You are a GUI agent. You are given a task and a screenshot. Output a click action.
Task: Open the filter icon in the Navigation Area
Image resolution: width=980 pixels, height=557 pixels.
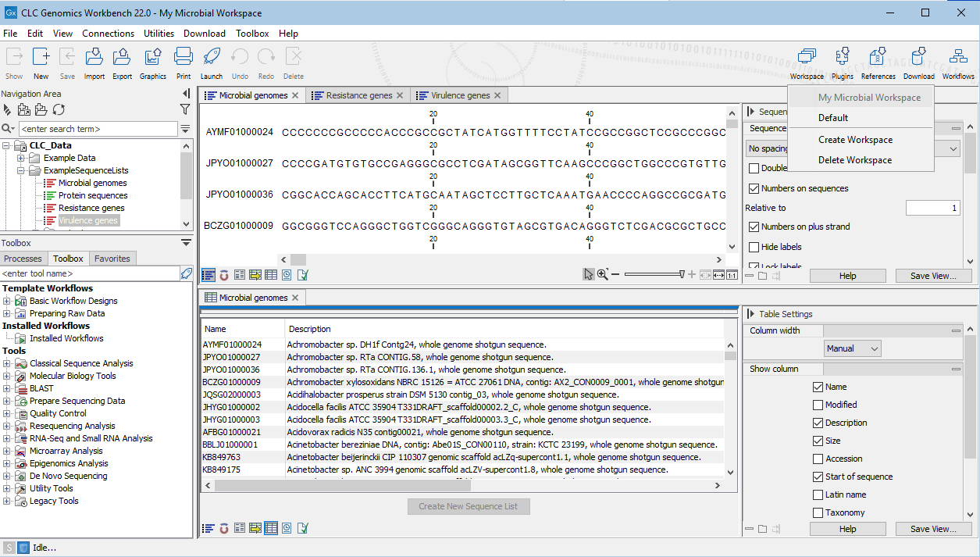tap(185, 110)
